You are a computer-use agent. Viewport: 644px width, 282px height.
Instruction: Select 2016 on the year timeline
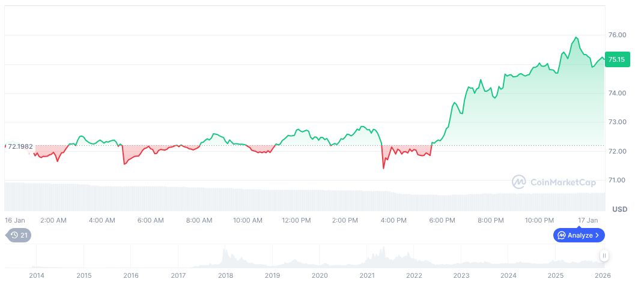[131, 275]
